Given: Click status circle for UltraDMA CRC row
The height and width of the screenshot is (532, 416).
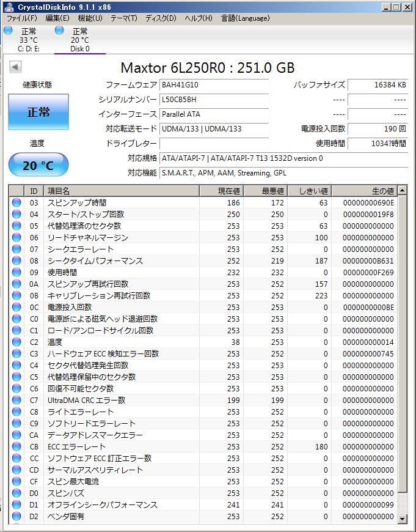Looking at the screenshot, I should (x=16, y=400).
